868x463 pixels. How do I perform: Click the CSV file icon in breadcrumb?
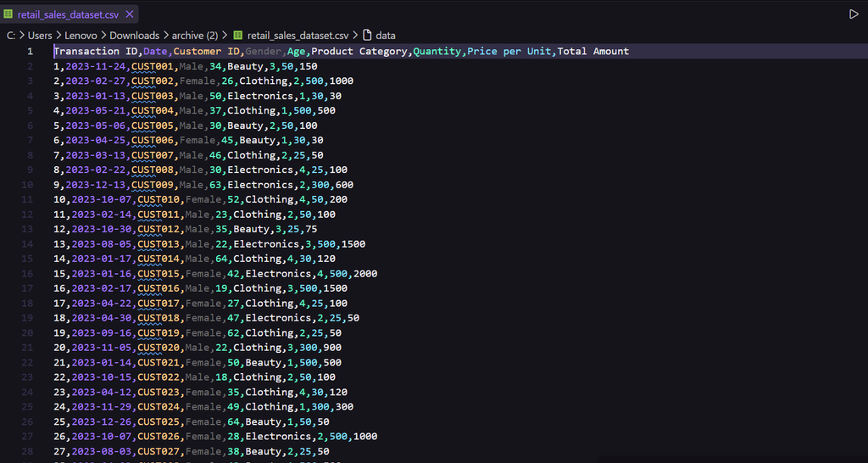[x=238, y=36]
